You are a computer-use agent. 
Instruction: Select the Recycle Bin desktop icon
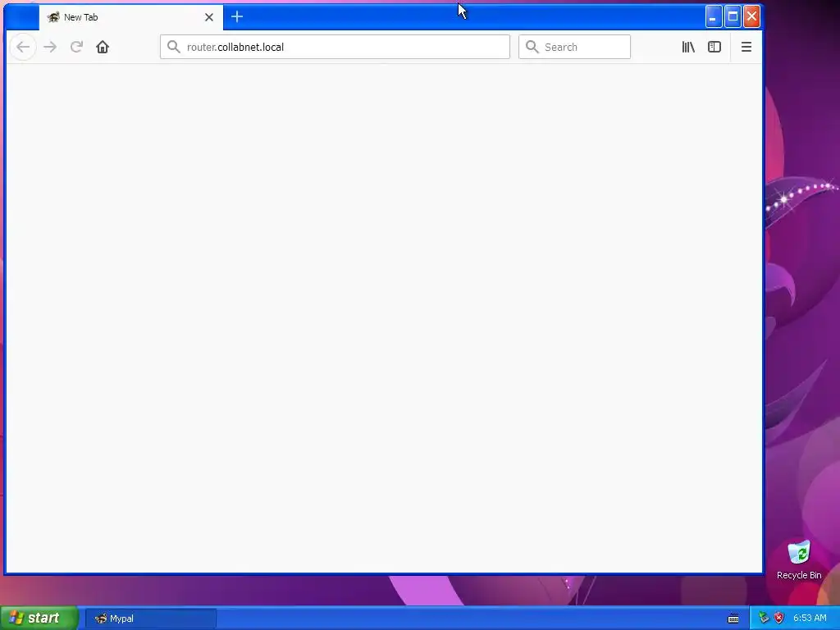(799, 560)
